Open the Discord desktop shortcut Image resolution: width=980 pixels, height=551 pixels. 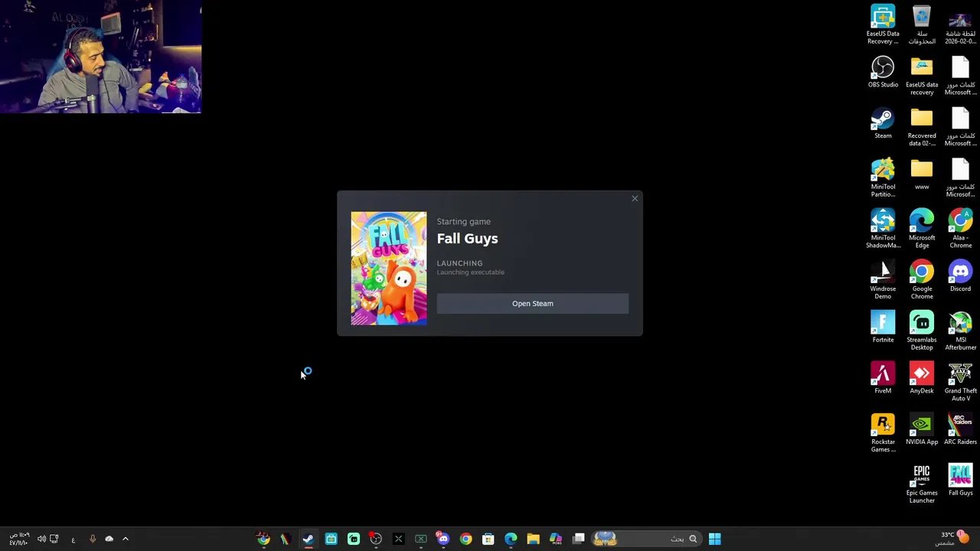(960, 276)
